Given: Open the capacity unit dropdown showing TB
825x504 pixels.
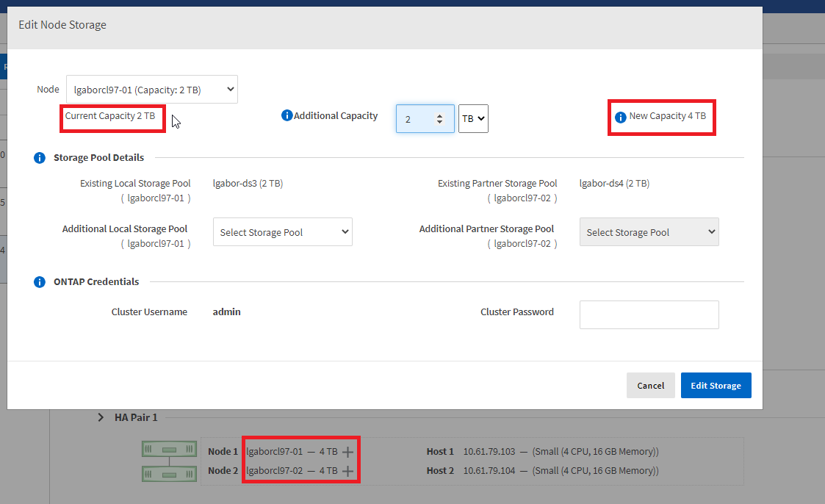Looking at the screenshot, I should pos(473,118).
